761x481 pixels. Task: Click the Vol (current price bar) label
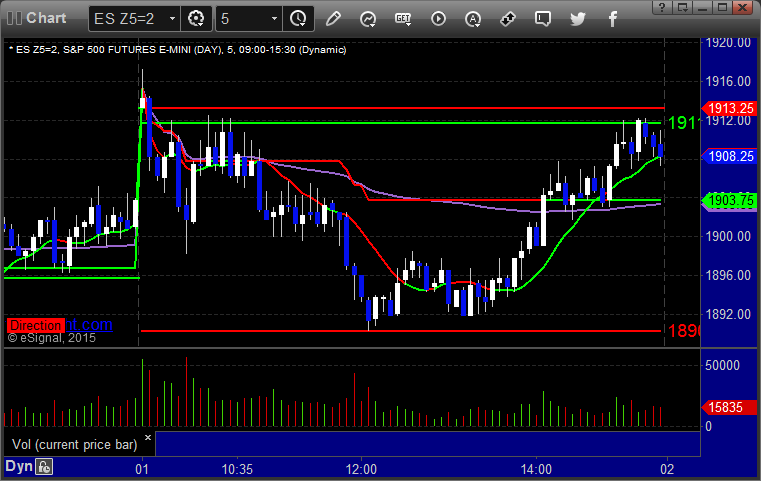click(x=74, y=445)
